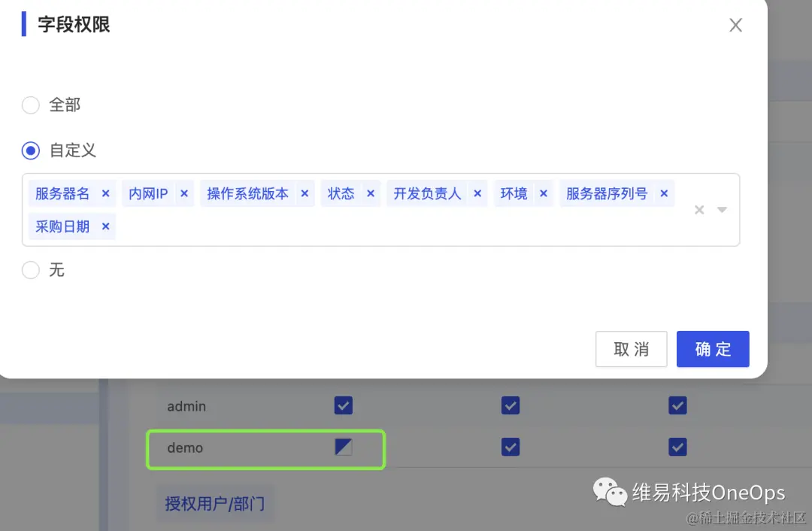Expand the field selection dropdown arrow
This screenshot has height=531, width=812.
coord(722,210)
